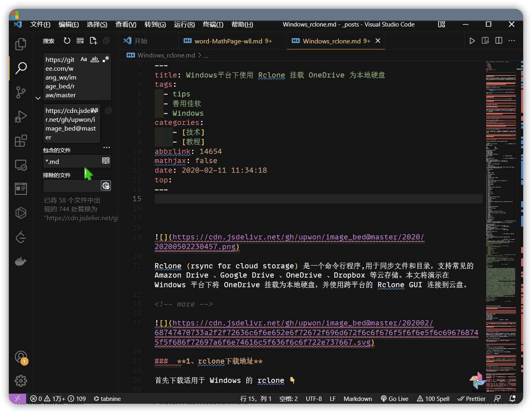Collapse all search results

pyautogui.click(x=106, y=41)
